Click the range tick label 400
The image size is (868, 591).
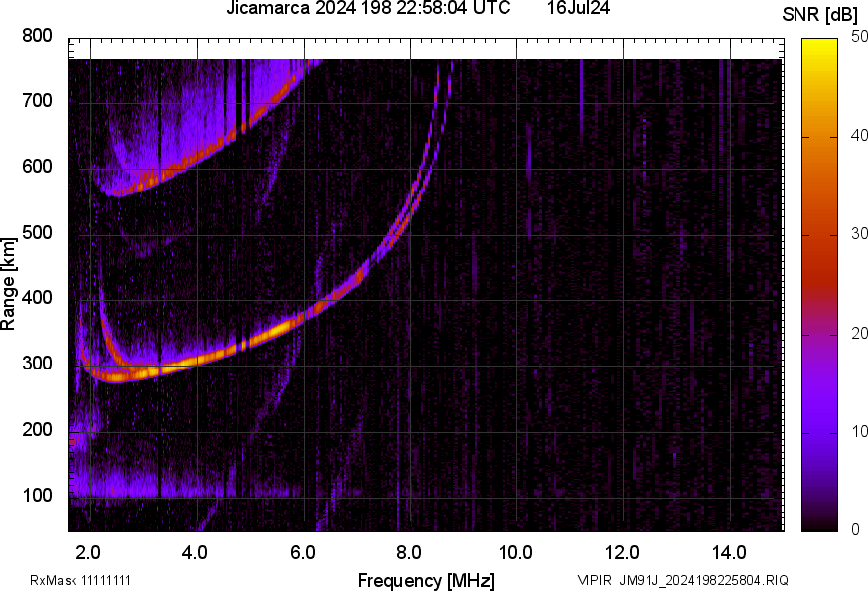point(37,298)
